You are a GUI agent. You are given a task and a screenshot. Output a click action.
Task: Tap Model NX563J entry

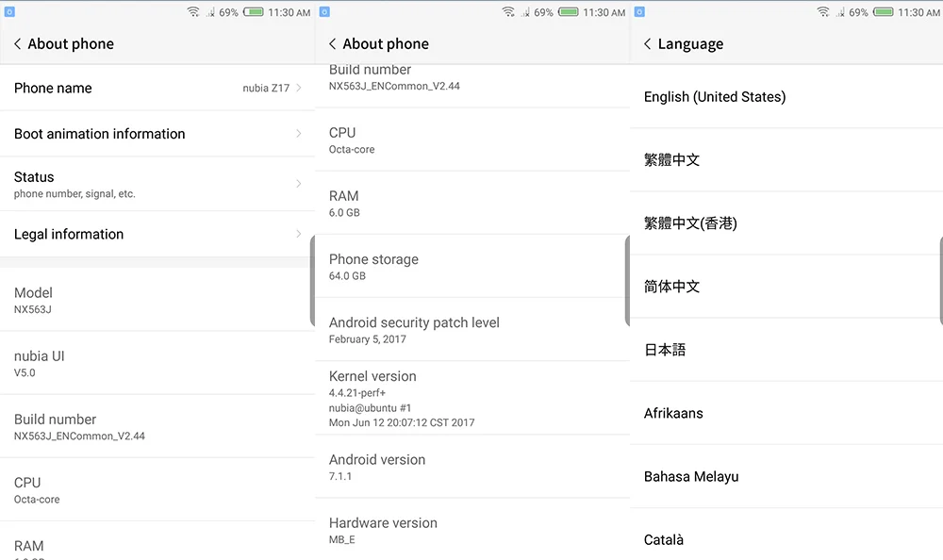tap(157, 300)
